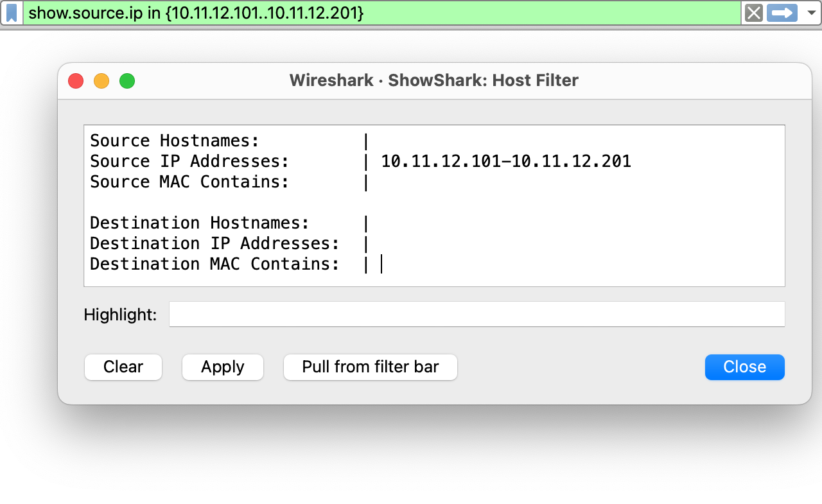This screenshot has width=822, height=504.
Task: Click the green zoom traffic light
Action: point(127,81)
